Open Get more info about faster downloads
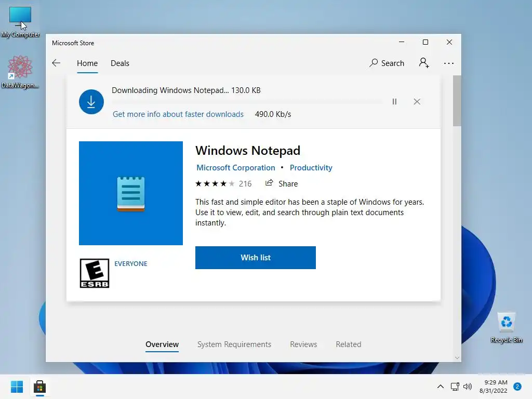 click(x=178, y=114)
